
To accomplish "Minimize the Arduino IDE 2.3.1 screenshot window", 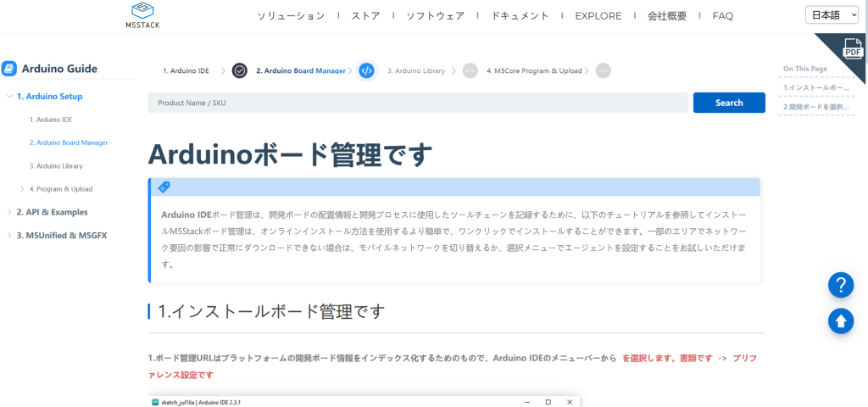I will [x=527, y=402].
